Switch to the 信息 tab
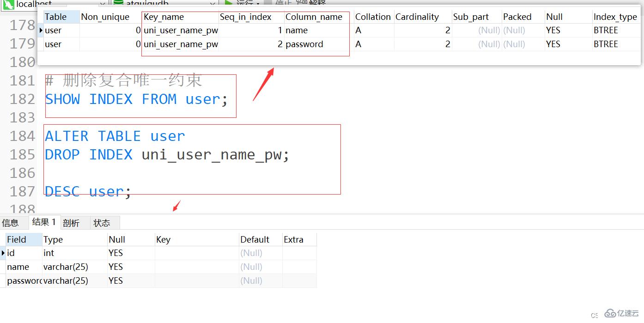Screen dimensions: 644x323 [12, 222]
